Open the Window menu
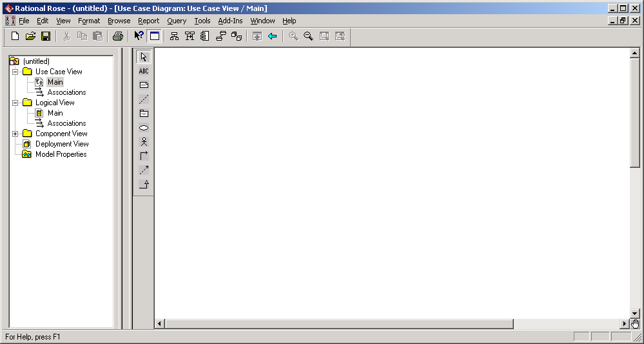This screenshot has width=644, height=344. click(x=262, y=21)
